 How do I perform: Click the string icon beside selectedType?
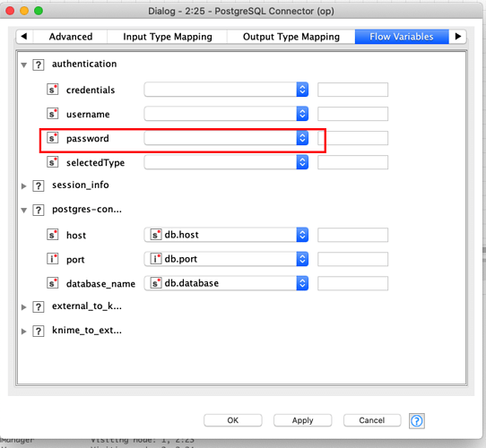(x=52, y=162)
